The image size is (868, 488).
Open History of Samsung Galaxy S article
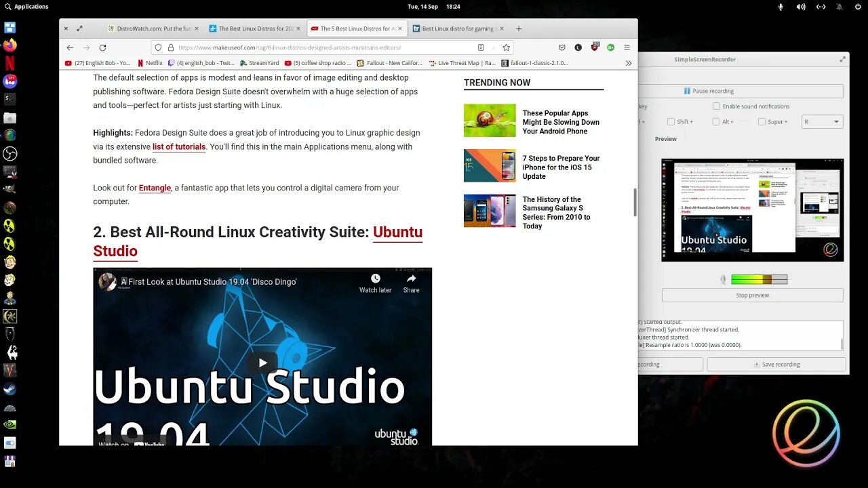tap(556, 213)
